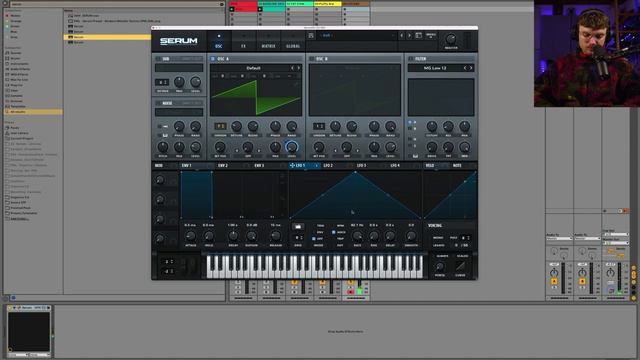Screen dimensions: 640x360
Task: Toggle the LFO ANCH checkbox
Action: pos(333,232)
